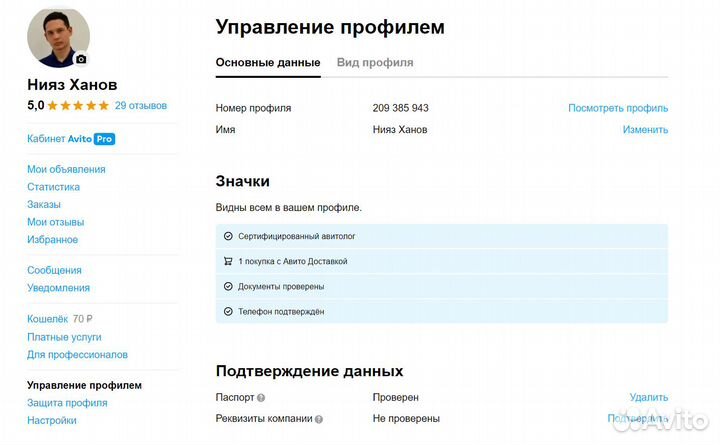Image resolution: width=720 pixels, height=445 pixels.
Task: Click the Значки section heading
Action: (x=242, y=181)
